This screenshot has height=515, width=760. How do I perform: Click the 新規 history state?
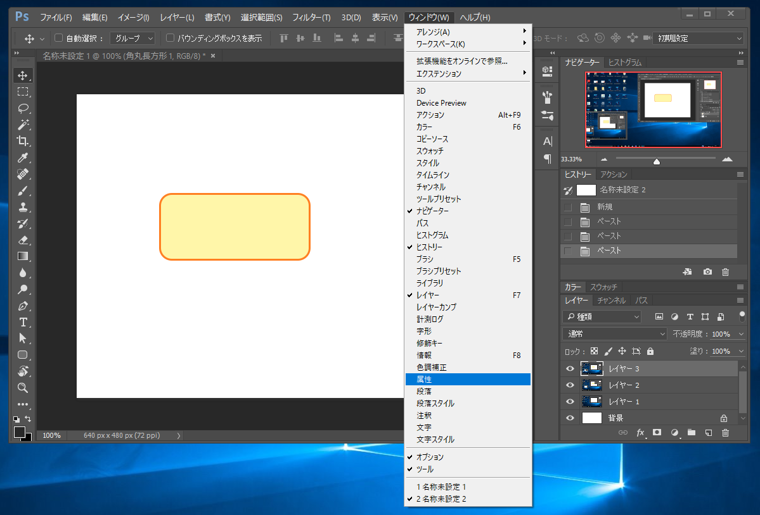coord(606,207)
